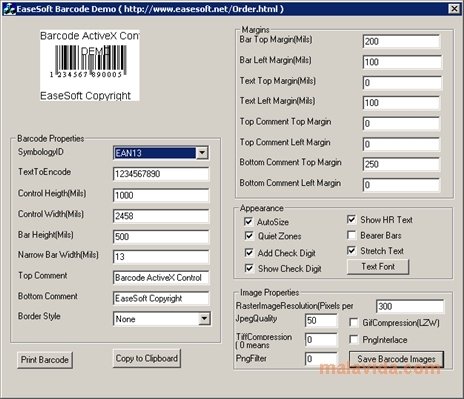Open the SymbologyID dropdown arrow
Screen dimensions: 464x399
click(x=202, y=153)
